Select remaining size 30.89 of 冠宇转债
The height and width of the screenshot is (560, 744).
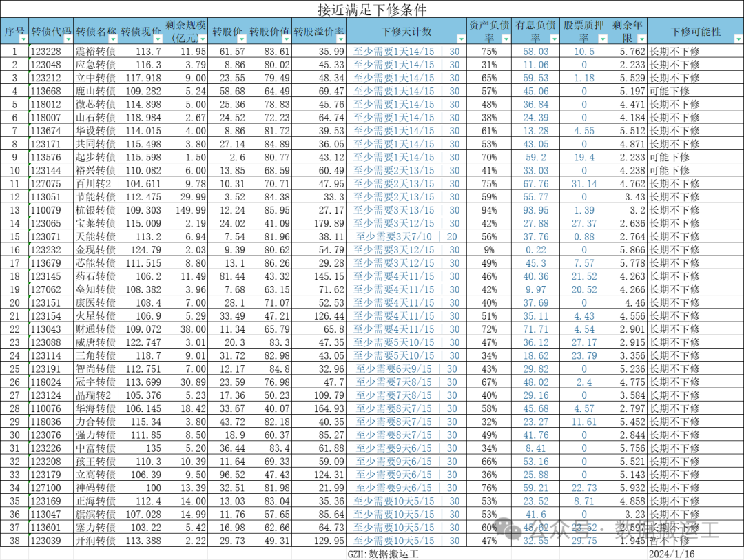point(185,382)
